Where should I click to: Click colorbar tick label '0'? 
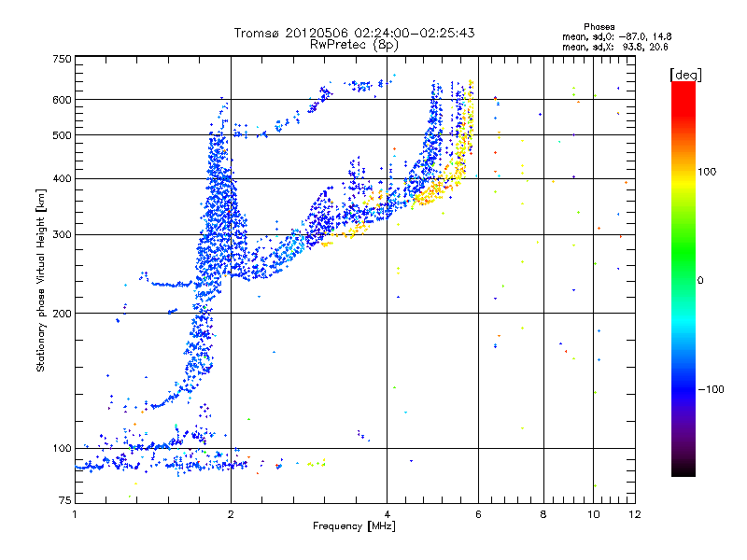tap(699, 281)
